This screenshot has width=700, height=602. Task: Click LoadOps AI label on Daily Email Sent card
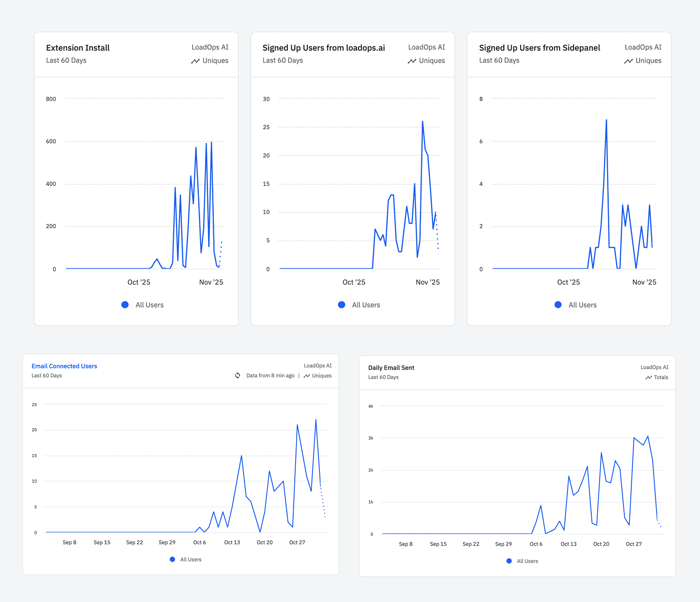click(654, 367)
